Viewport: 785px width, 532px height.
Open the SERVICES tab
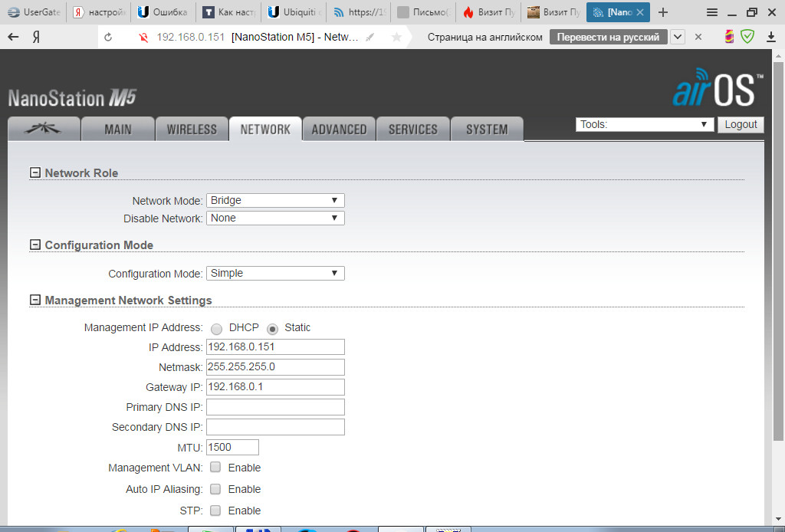click(x=413, y=129)
